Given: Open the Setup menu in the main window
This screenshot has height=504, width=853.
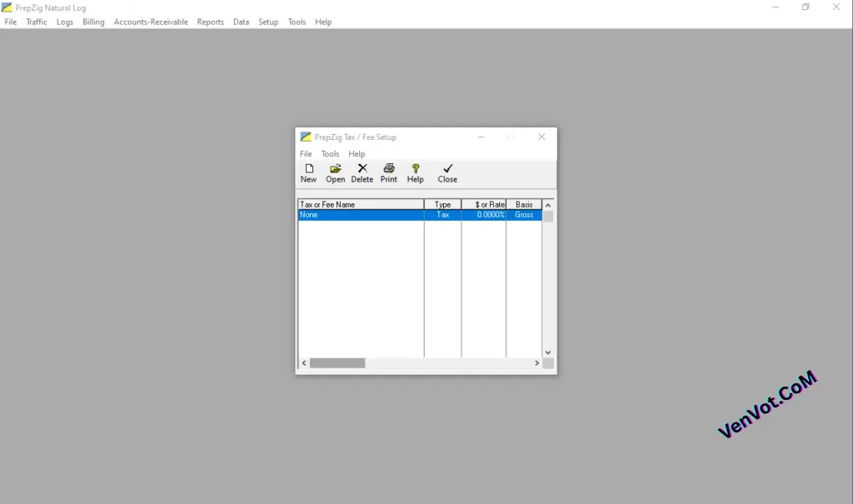Looking at the screenshot, I should tap(268, 22).
